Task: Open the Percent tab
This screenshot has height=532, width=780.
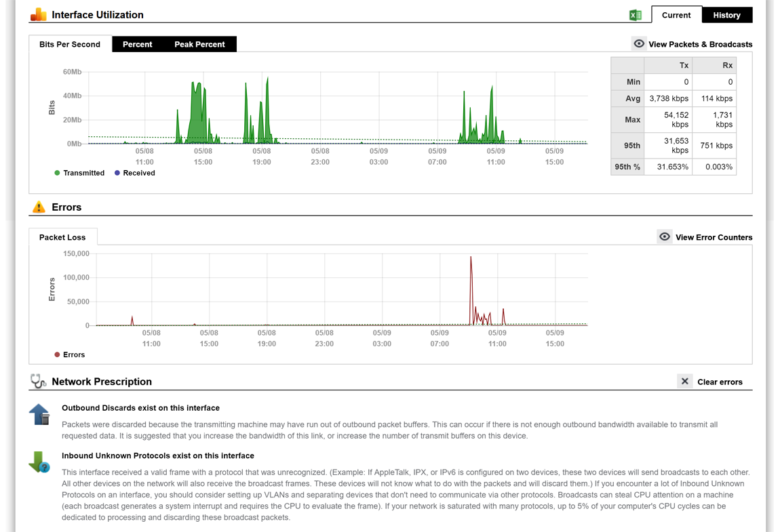Action: coord(137,44)
